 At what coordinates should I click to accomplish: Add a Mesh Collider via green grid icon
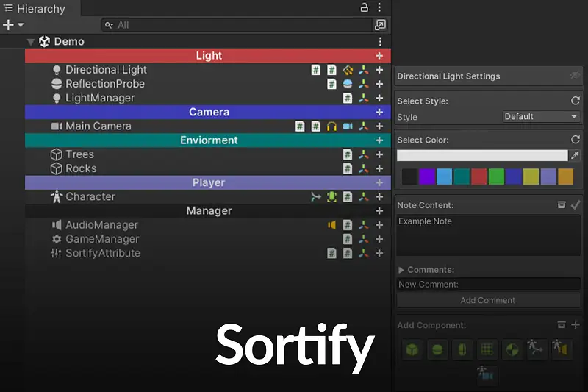point(487,349)
